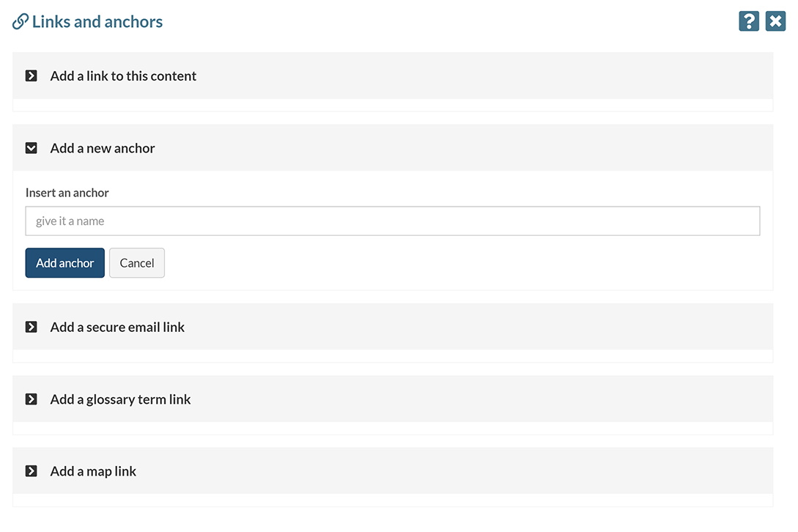The height and width of the screenshot is (532, 798).
Task: Open help using the question mark button
Action: coord(748,21)
